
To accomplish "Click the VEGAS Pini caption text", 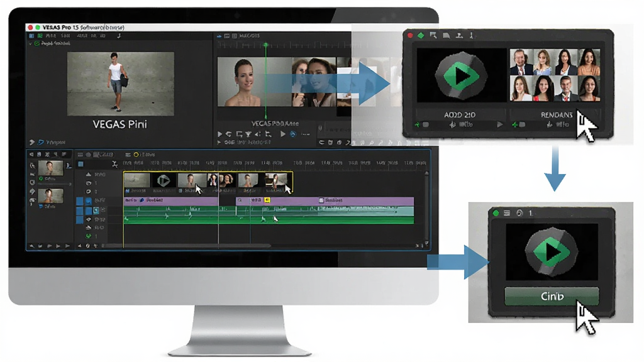I will pyautogui.click(x=119, y=124).
